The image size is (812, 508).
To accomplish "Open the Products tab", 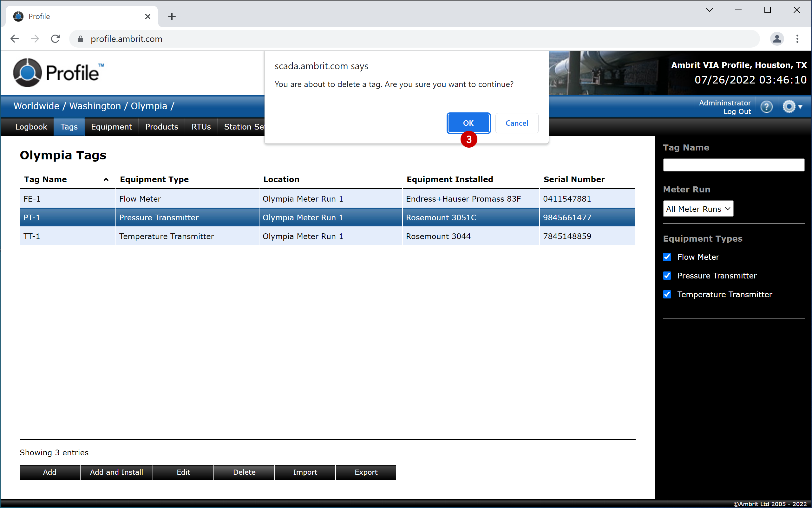I will click(x=162, y=127).
